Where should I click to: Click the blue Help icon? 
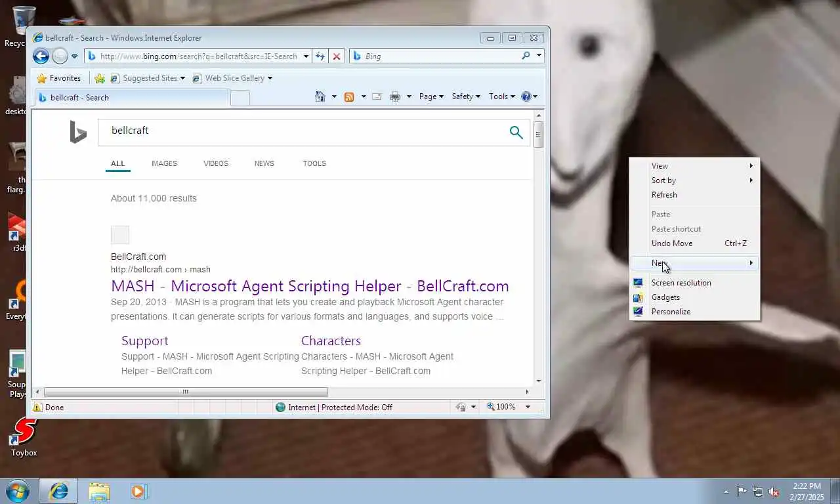(x=526, y=96)
